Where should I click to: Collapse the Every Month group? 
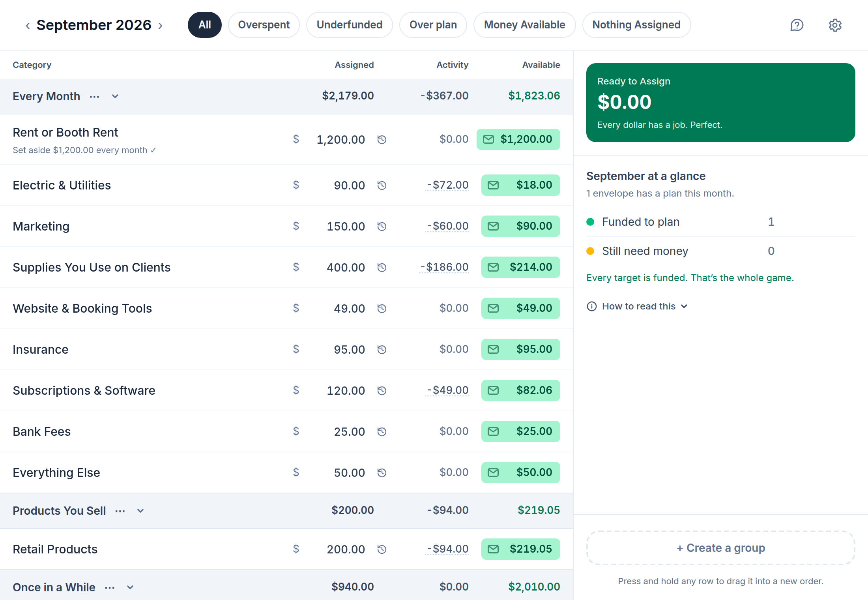[x=115, y=97]
